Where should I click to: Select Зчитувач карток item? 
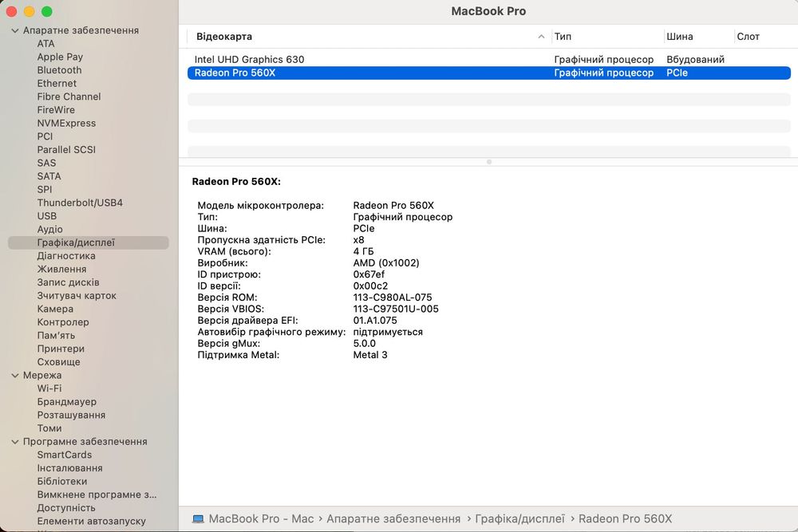pyautogui.click(x=77, y=295)
